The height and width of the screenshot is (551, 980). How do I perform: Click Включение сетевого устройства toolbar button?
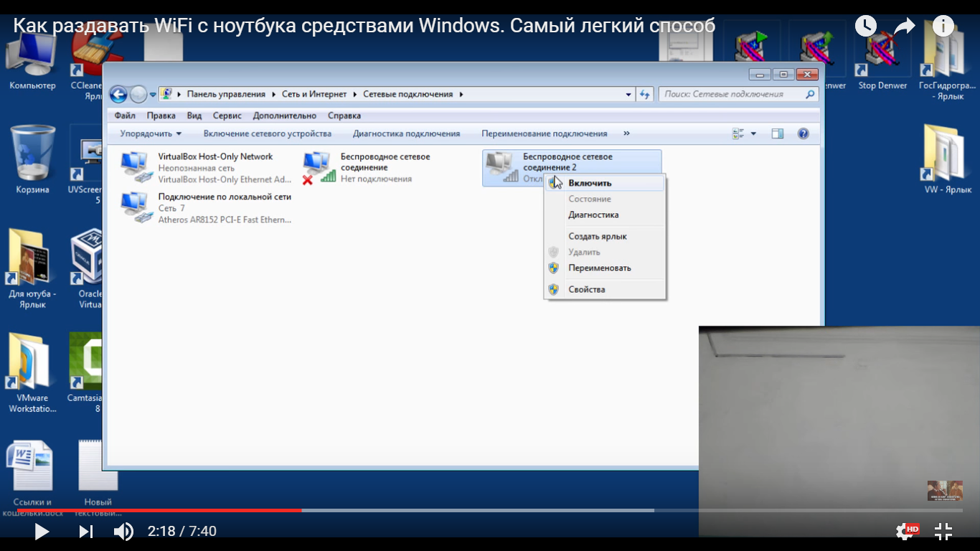(x=268, y=133)
